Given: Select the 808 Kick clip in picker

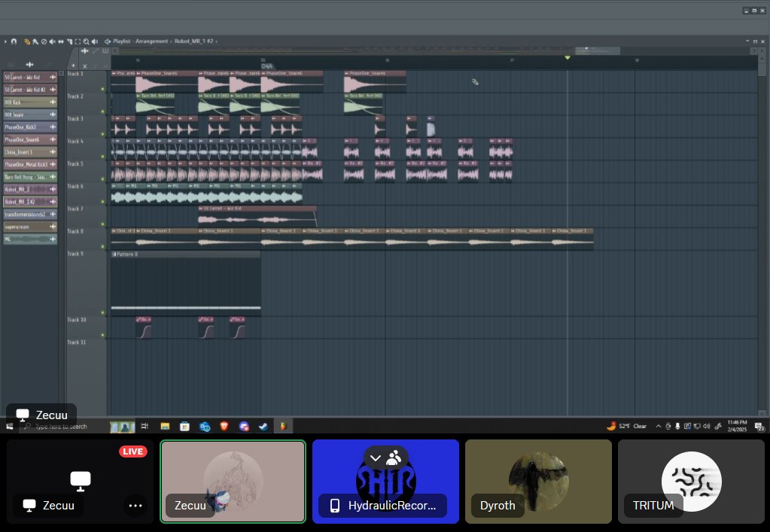Looking at the screenshot, I should pyautogui.click(x=30, y=102).
